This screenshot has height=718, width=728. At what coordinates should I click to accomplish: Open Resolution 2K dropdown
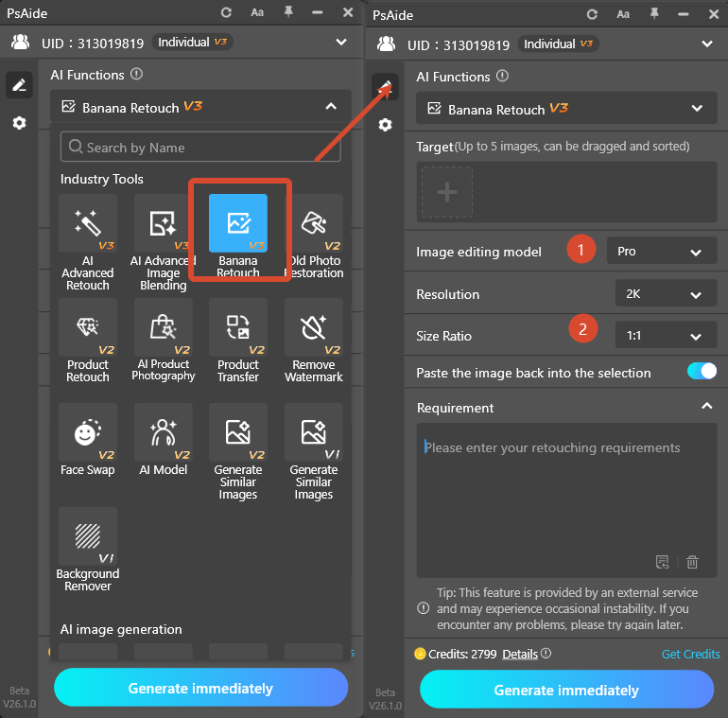pos(667,293)
